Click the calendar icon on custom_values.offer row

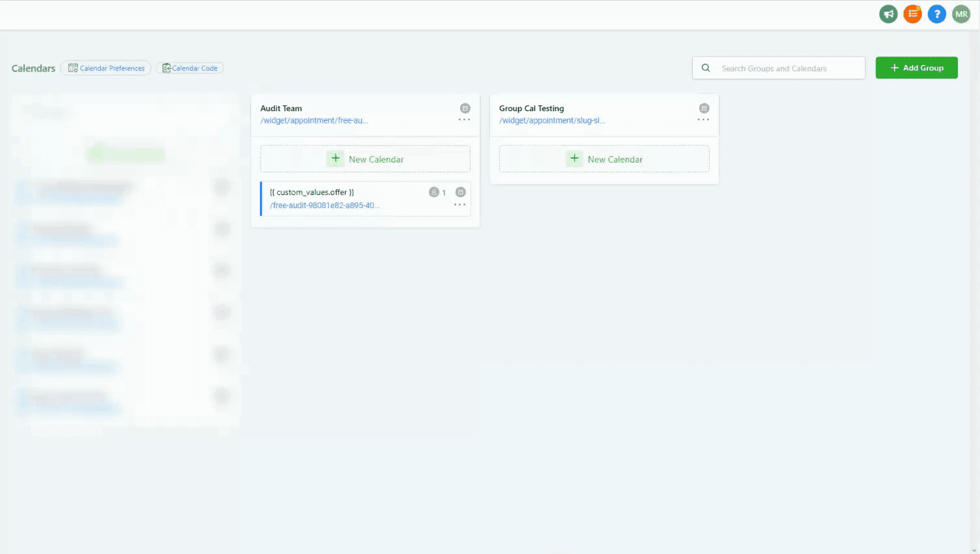[460, 192]
